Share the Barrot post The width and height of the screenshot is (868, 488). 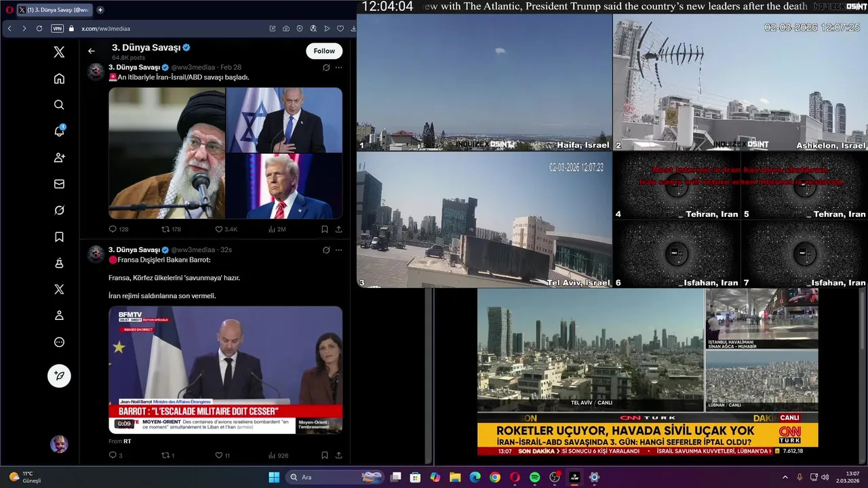pyautogui.click(x=338, y=455)
